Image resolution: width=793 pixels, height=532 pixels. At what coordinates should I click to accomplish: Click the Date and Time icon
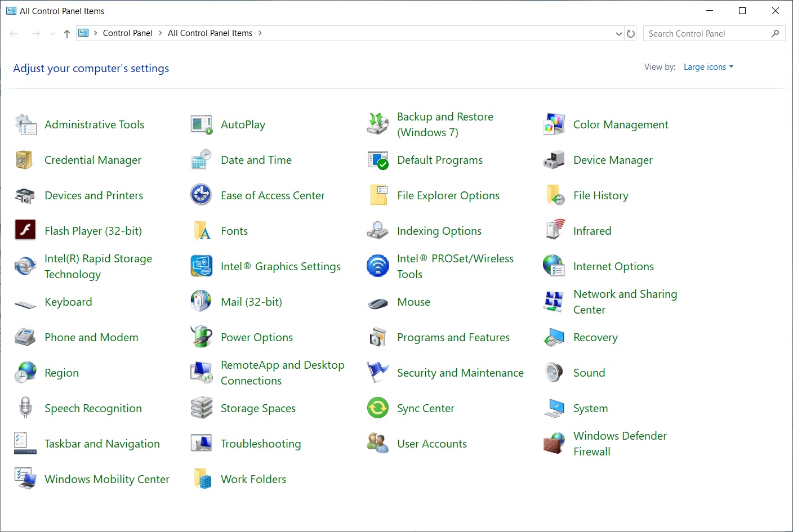pyautogui.click(x=202, y=160)
